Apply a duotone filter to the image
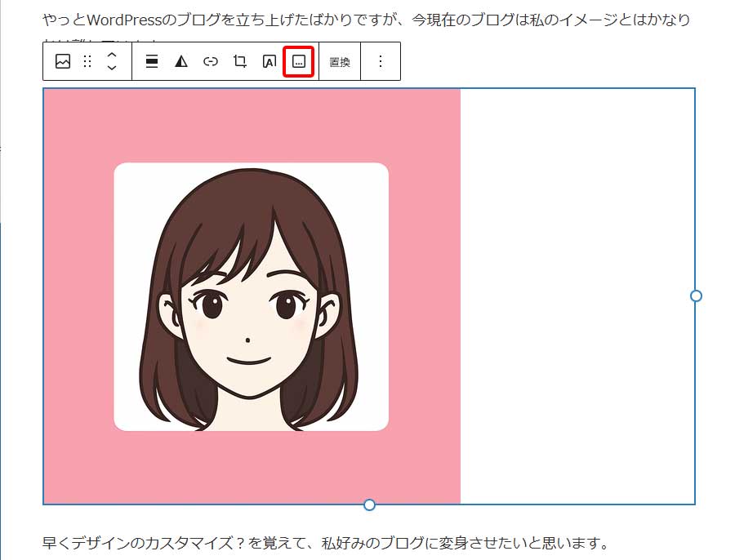The height and width of the screenshot is (560, 735). pyautogui.click(x=181, y=61)
